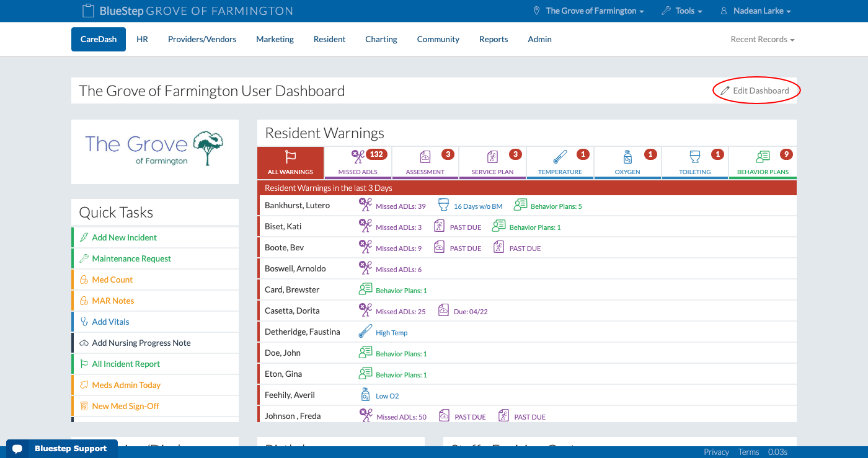Open the MAR Notes quick task
The width and height of the screenshot is (868, 458).
(155, 301)
